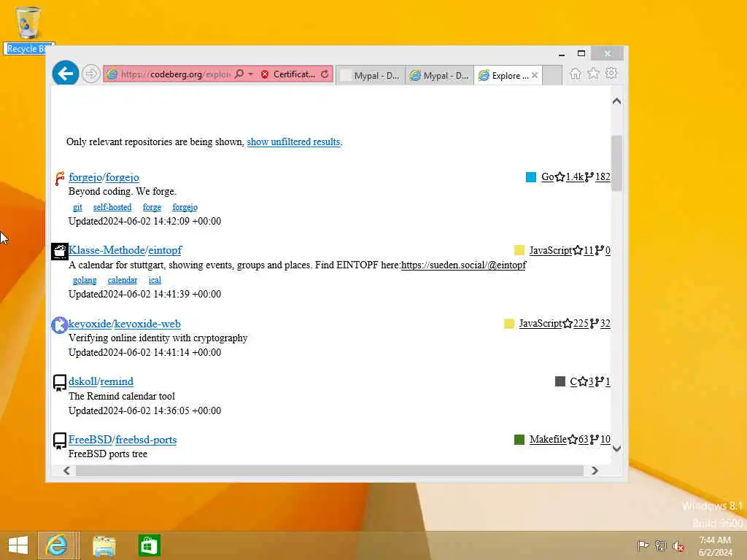Open forgejo owner link
This screenshot has height=560, width=747.
point(85,177)
